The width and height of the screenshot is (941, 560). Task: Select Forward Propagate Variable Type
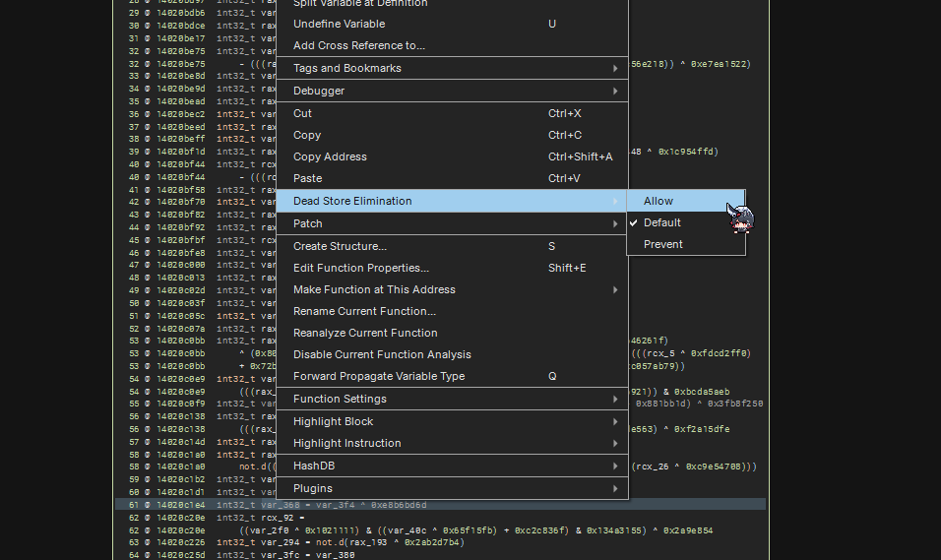tap(379, 376)
